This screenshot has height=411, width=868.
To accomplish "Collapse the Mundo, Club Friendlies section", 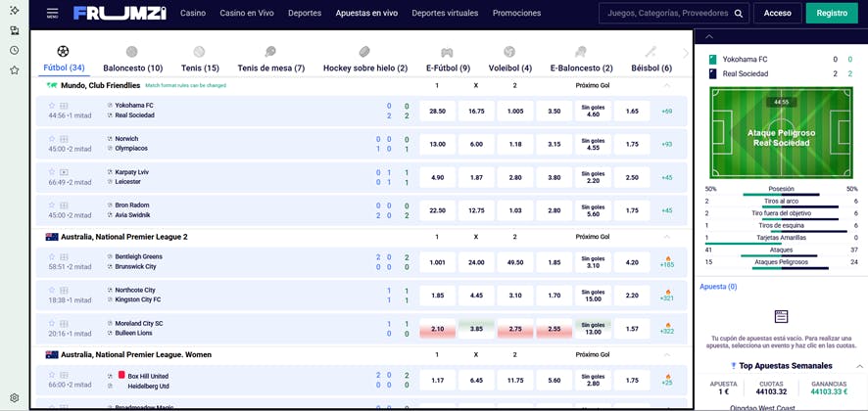I will click(x=666, y=86).
